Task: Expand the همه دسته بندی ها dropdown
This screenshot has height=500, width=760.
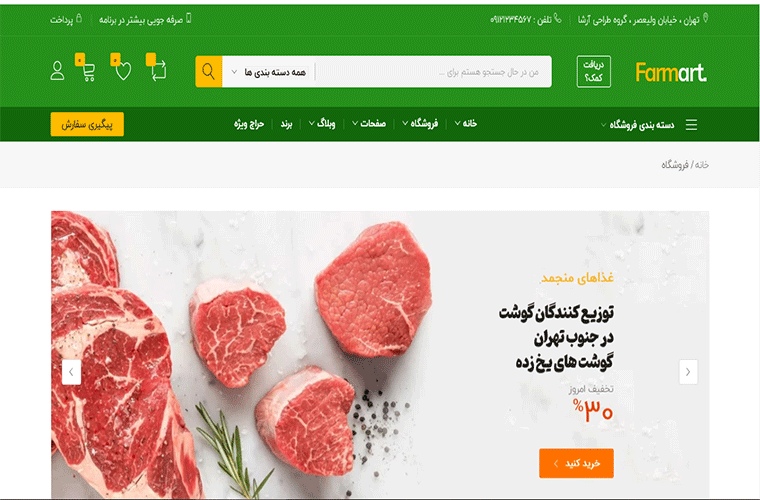Action: [x=270, y=72]
